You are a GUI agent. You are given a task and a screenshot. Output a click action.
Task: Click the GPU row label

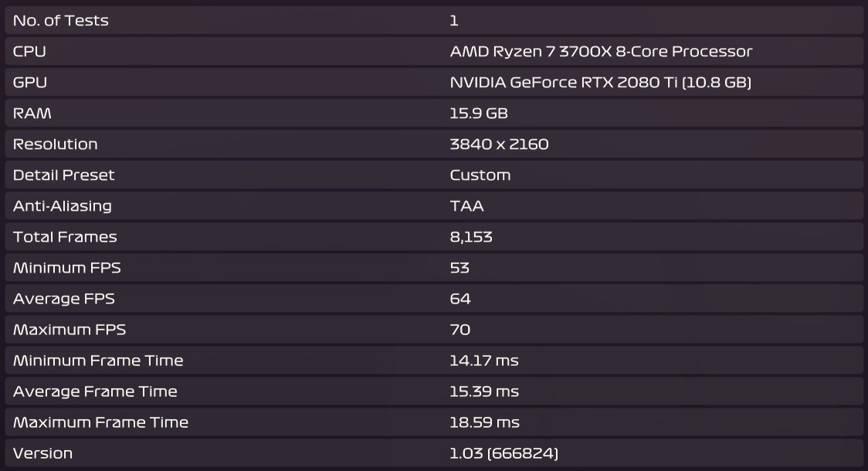click(30, 83)
